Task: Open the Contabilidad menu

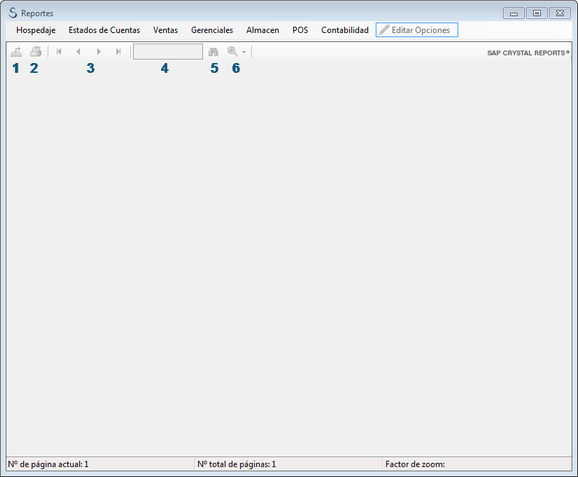Action: (x=345, y=30)
